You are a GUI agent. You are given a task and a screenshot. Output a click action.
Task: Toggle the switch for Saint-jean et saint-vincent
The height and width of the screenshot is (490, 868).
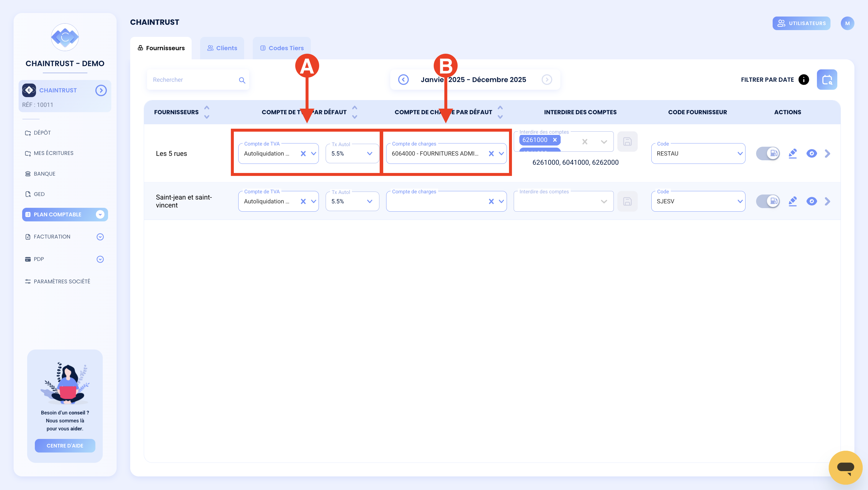point(768,202)
